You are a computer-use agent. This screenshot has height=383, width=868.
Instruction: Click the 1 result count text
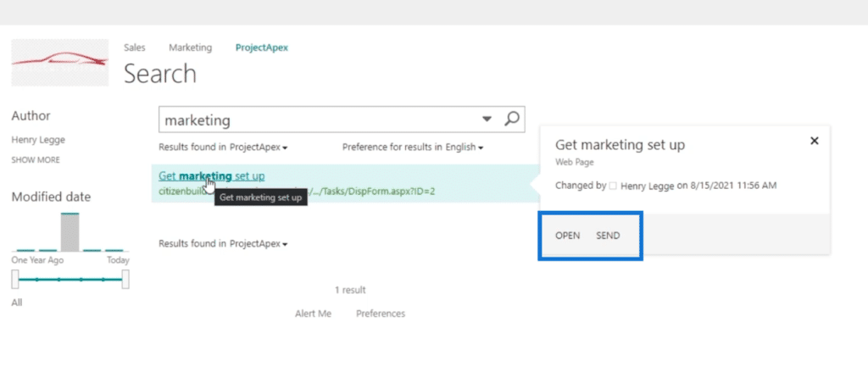click(x=350, y=290)
